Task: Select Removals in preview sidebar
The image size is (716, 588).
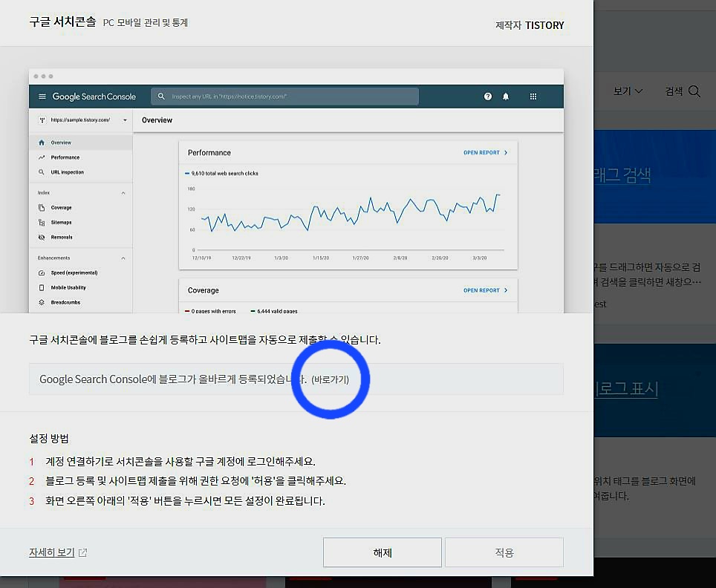Action: [80, 237]
